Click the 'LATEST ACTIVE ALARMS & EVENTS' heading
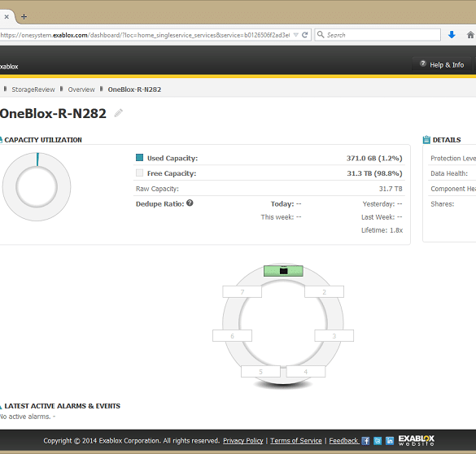Image resolution: width=476 pixels, height=454 pixels. 62,406
